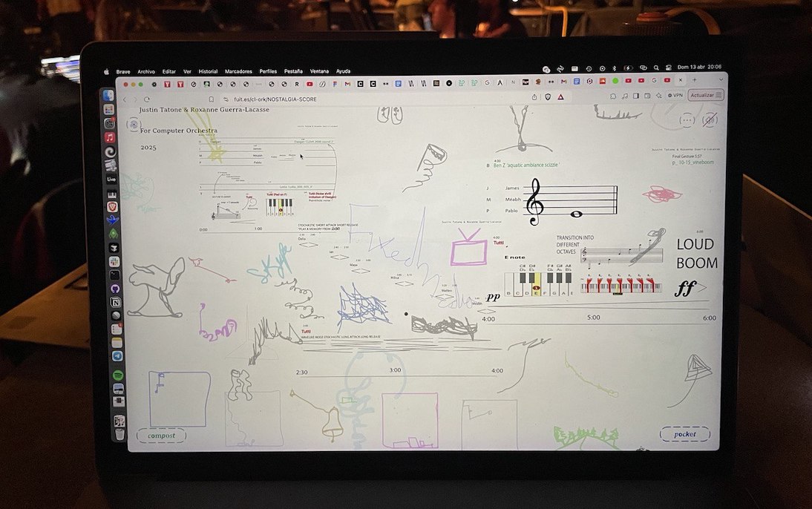Viewport: 812px width, 509px height.
Task: Click the Brave Shields lion icon
Action: pos(548,97)
